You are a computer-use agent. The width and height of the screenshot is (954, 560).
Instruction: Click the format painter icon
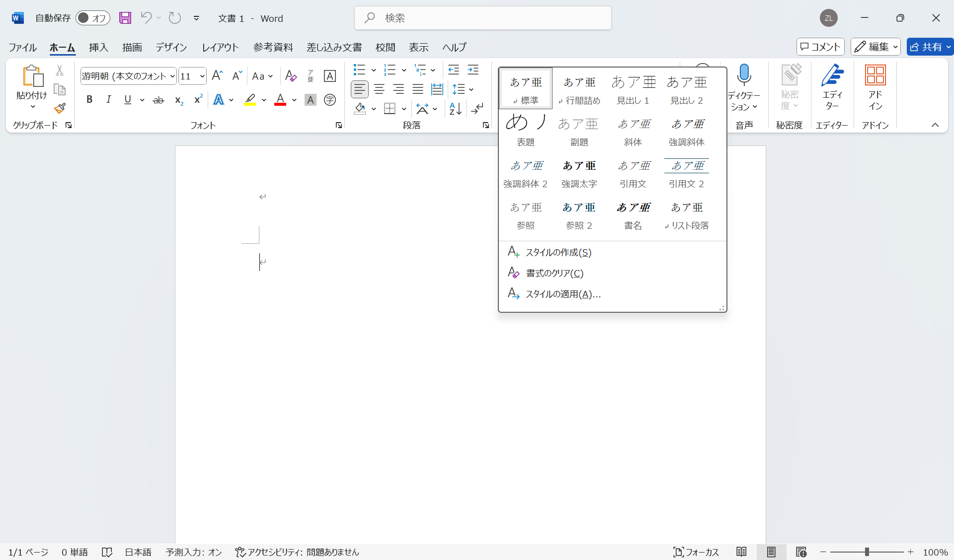[x=60, y=108]
